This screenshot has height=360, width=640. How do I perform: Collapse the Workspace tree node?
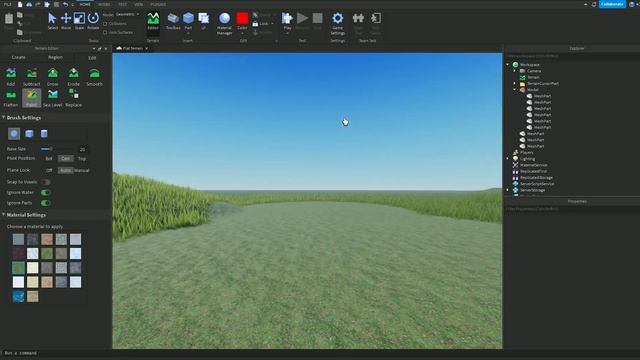pos(508,64)
